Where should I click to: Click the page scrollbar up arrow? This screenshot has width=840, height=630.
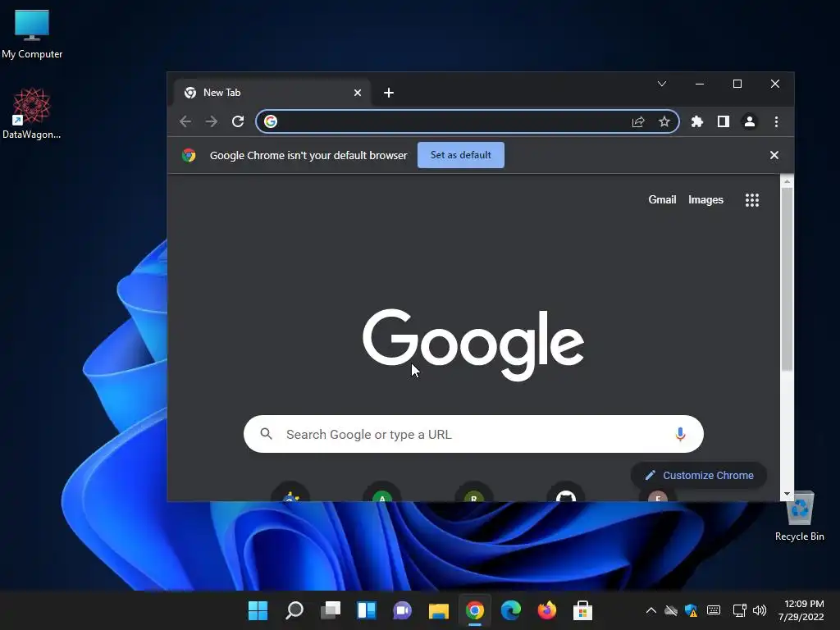pos(787,181)
